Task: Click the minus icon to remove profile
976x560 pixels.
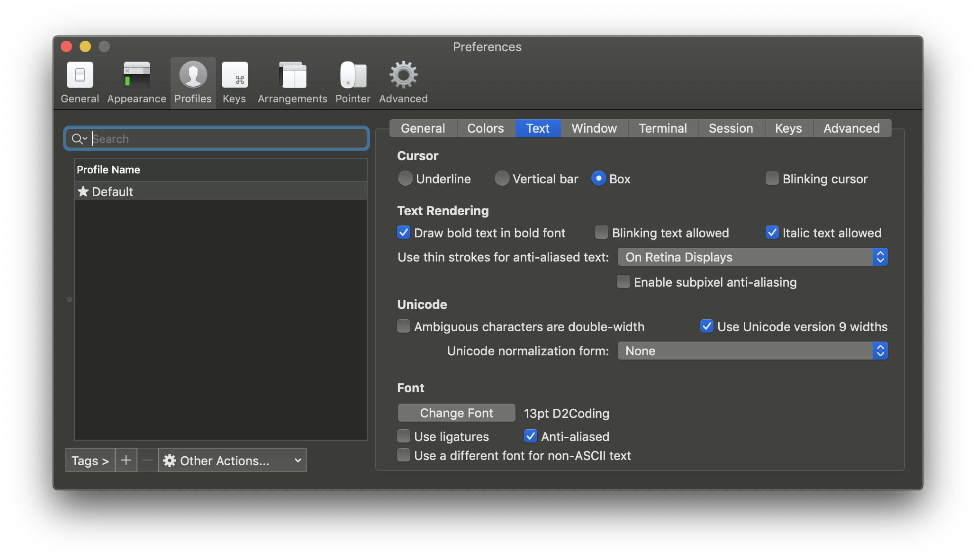Action: [148, 460]
